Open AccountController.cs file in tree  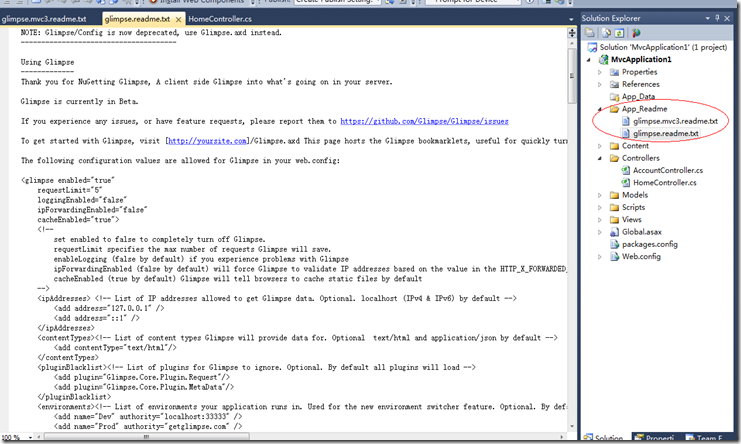[668, 170]
